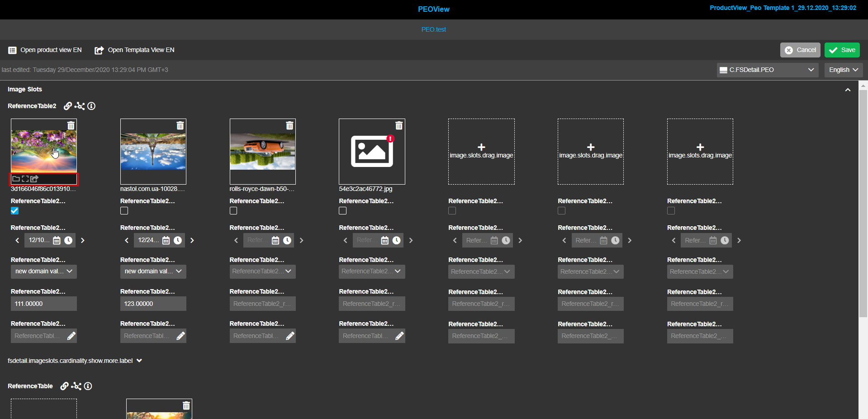Image resolution: width=868 pixels, height=419 pixels.
Task: Open folder icon under first flower image
Action: pyautogui.click(x=16, y=179)
